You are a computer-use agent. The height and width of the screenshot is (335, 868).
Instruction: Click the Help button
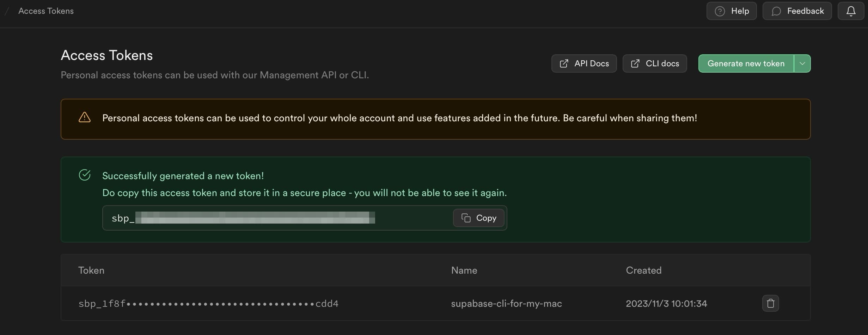(x=732, y=11)
